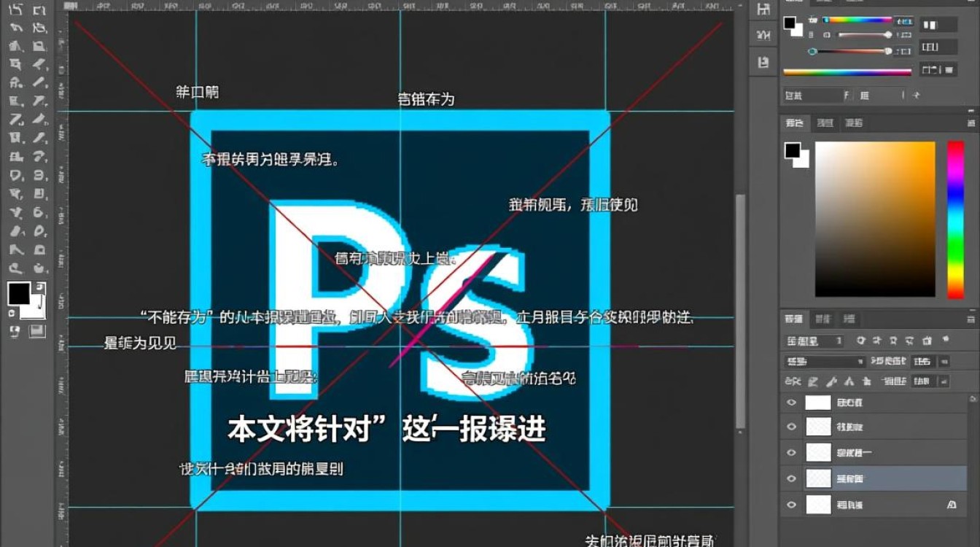Click foreground swatch in color picker panel
The image size is (980, 547).
(x=793, y=151)
